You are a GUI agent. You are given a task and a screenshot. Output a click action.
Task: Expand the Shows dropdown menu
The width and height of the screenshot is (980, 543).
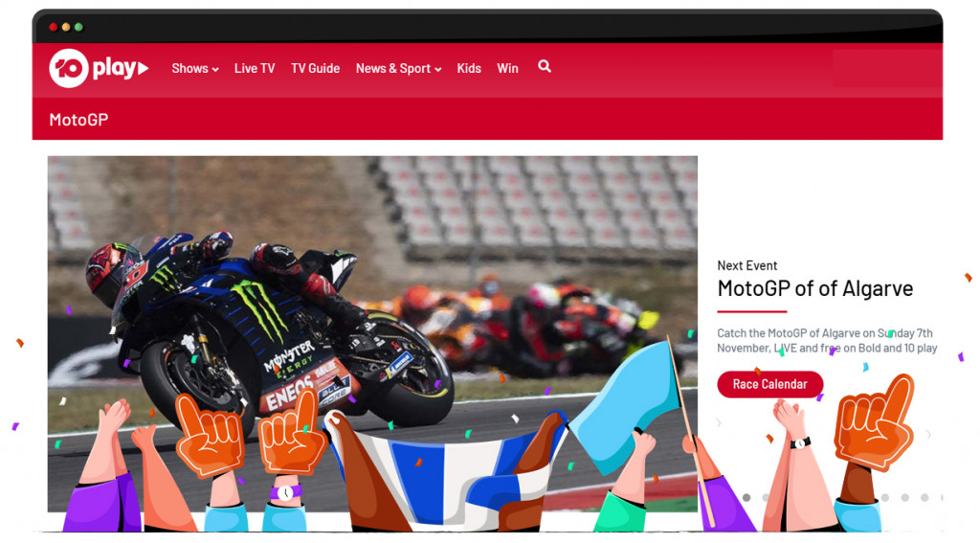(x=195, y=68)
